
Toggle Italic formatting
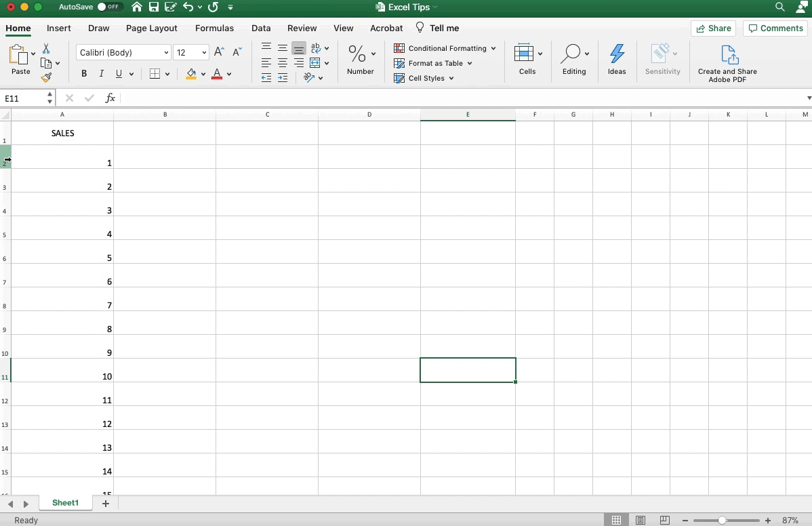click(101, 73)
